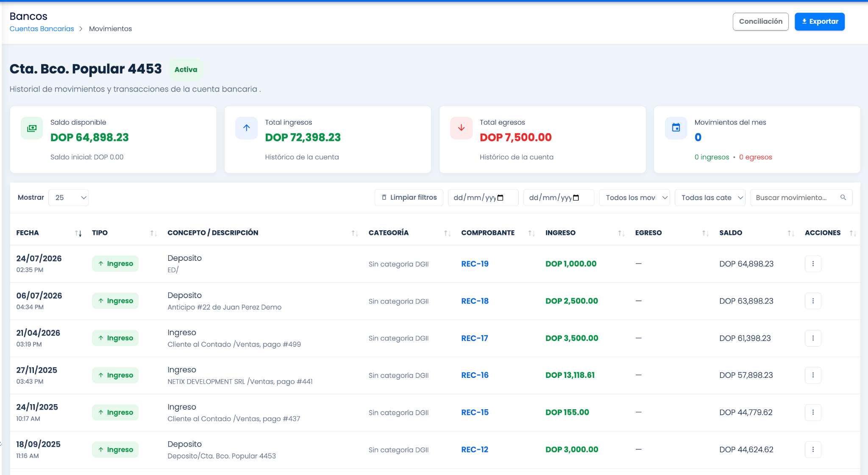Sort table by TIPO column

[x=153, y=233]
